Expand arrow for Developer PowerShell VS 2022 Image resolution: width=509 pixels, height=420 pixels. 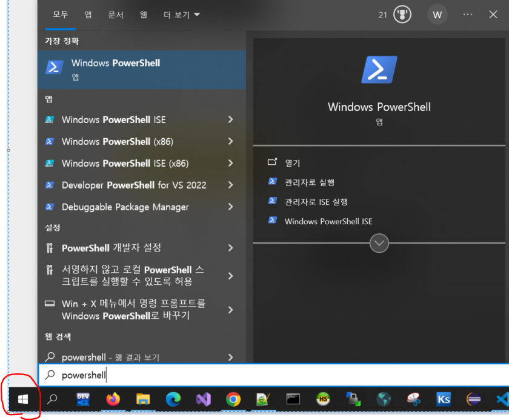(x=230, y=185)
